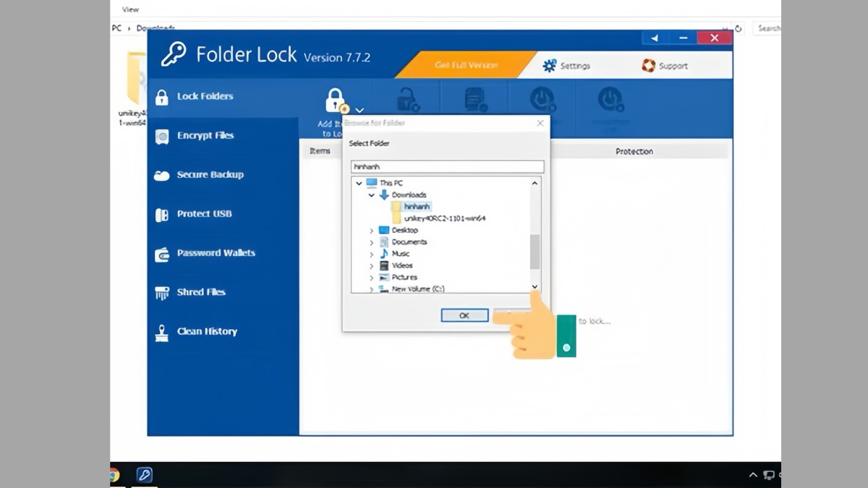Open Support via the lifebuoy icon
868x488 pixels.
pyautogui.click(x=648, y=66)
